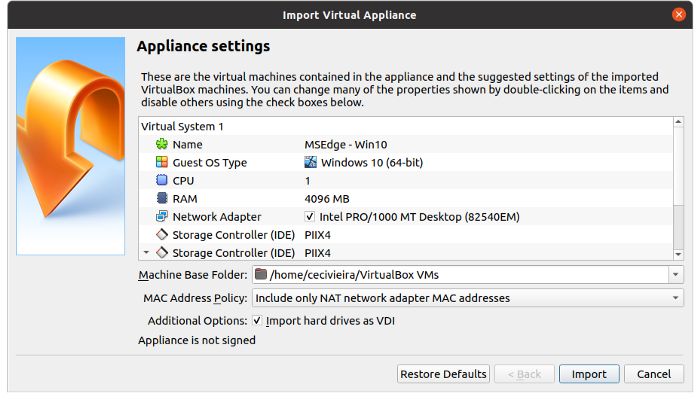Click the disabled Back button

[x=524, y=374]
